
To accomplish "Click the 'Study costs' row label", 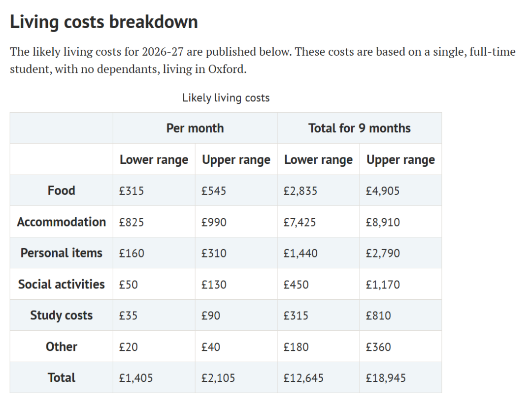I will pyautogui.click(x=62, y=315).
